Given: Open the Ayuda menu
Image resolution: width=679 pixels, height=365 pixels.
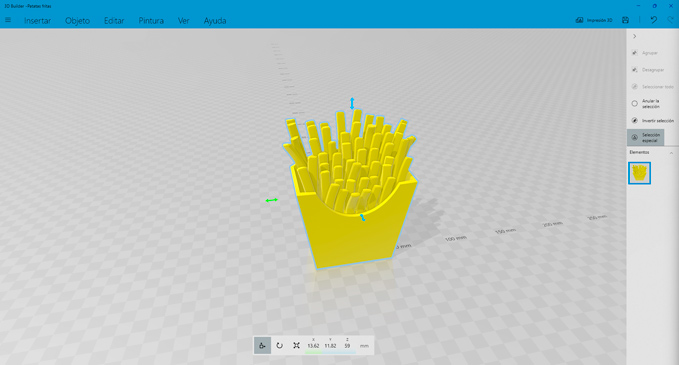Looking at the screenshot, I should click(215, 21).
